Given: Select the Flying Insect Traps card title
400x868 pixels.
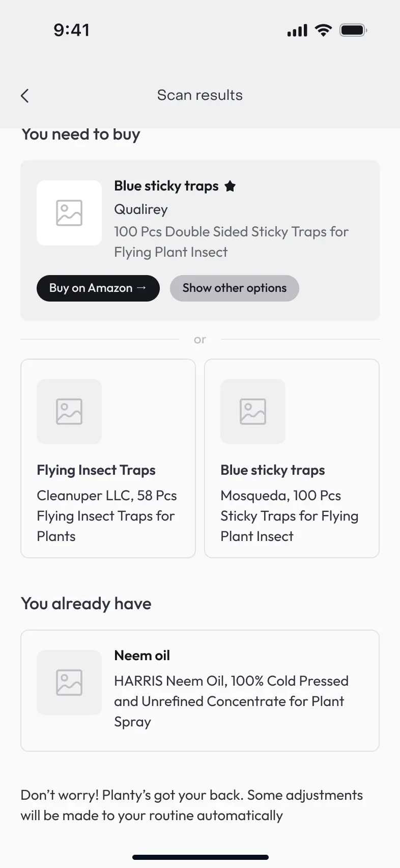Looking at the screenshot, I should pyautogui.click(x=96, y=470).
